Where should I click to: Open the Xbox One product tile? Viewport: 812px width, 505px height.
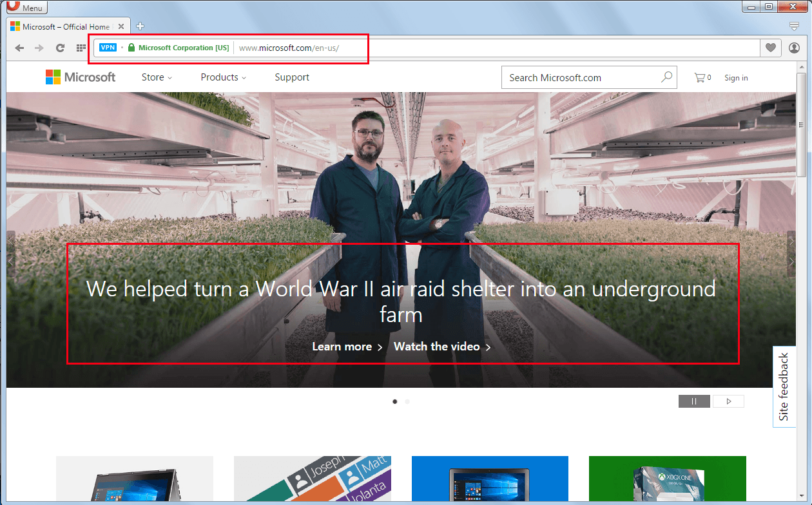[668, 478]
